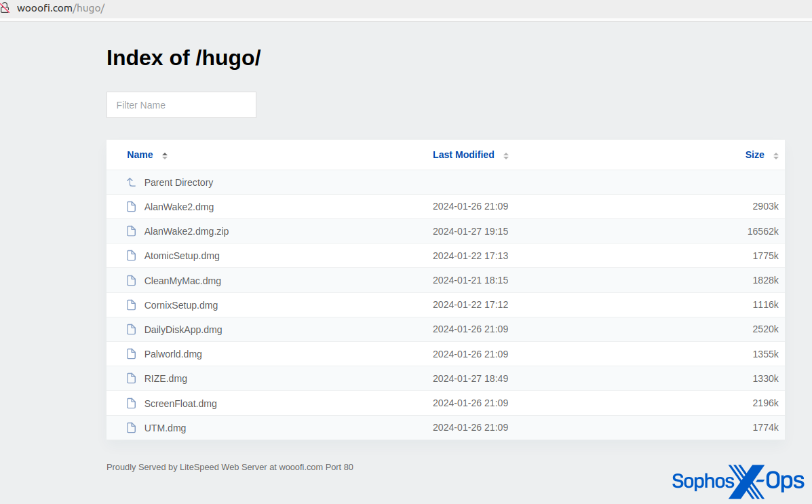Toggle sort arrows beside Last Modified
812x504 pixels.
pos(506,155)
